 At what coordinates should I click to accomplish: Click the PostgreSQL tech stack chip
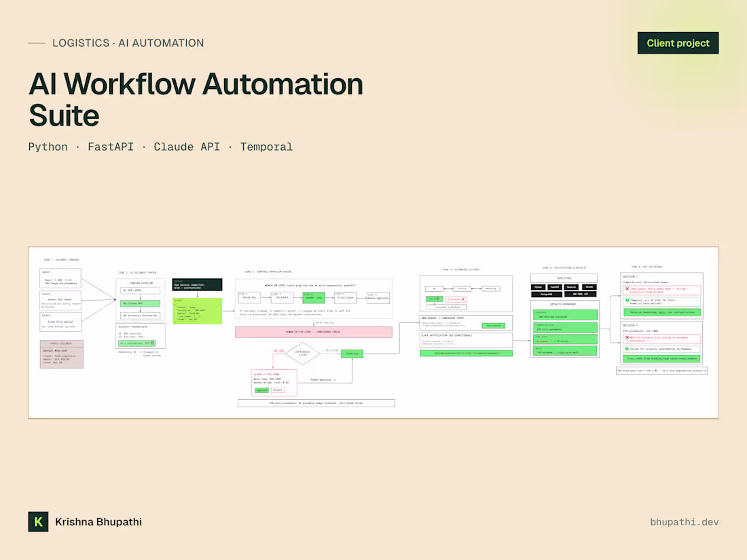click(x=547, y=295)
